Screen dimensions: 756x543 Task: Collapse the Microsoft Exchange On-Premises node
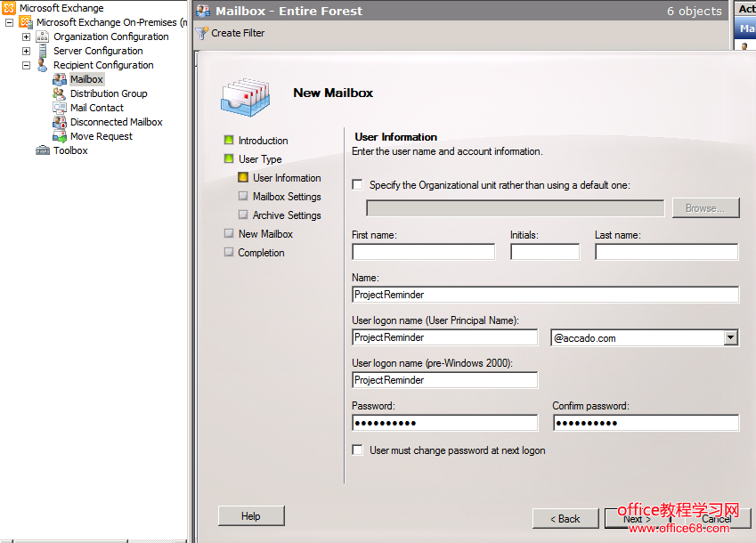pyautogui.click(x=9, y=22)
